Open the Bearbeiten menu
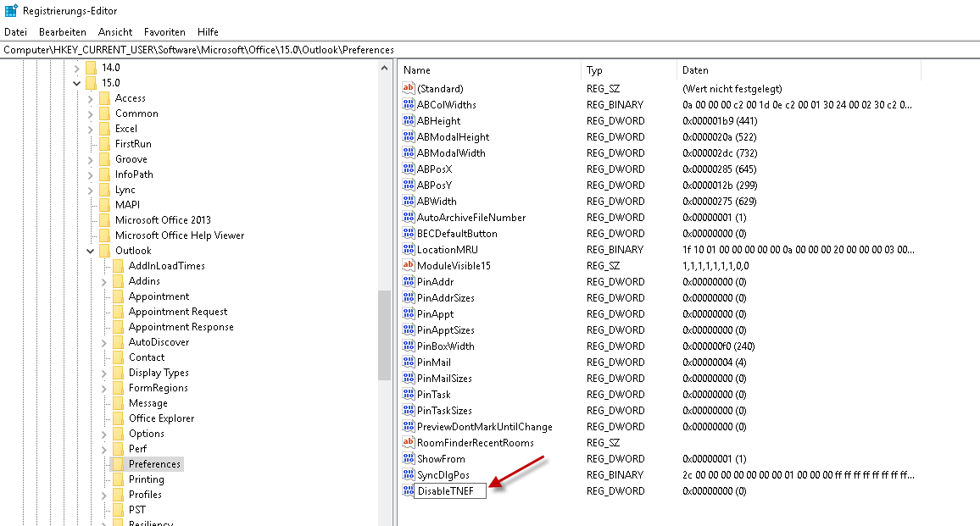This screenshot has width=980, height=526. pos(63,32)
